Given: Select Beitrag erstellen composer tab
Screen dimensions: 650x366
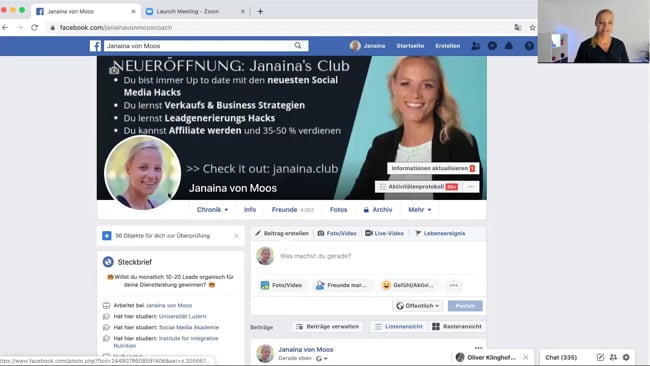Looking at the screenshot, I should click(x=282, y=233).
